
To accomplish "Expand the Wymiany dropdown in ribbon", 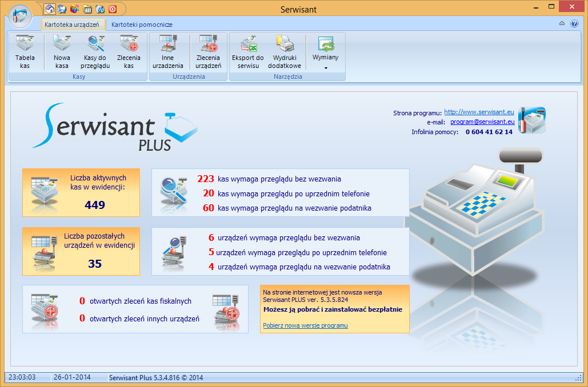I will point(326,52).
